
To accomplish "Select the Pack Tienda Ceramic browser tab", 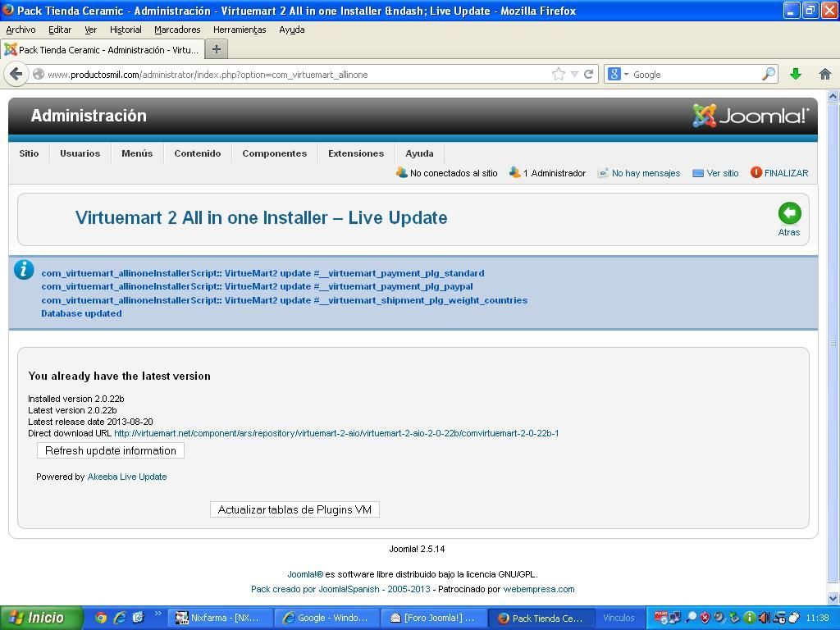I will pos(103,49).
